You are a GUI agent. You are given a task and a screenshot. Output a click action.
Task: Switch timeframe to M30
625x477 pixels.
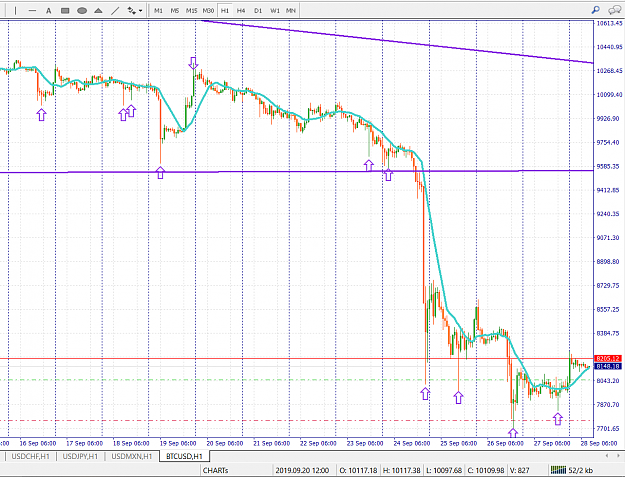pyautogui.click(x=208, y=10)
